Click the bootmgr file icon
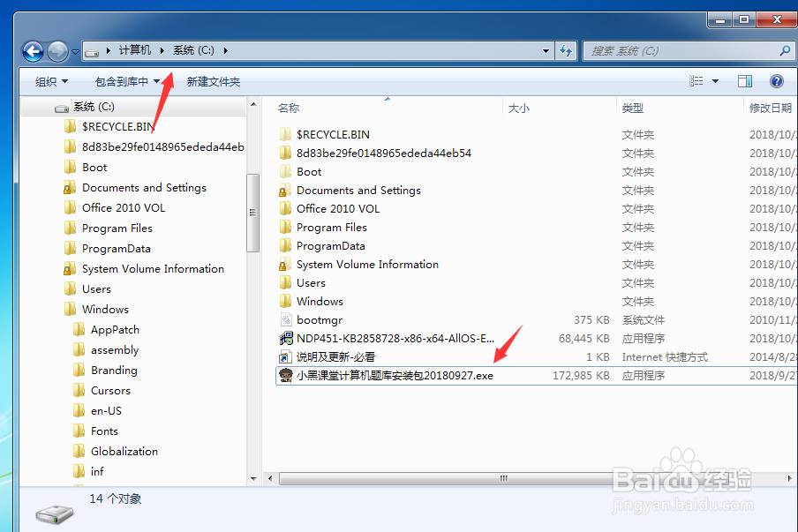This screenshot has width=798, height=532. pos(286,319)
